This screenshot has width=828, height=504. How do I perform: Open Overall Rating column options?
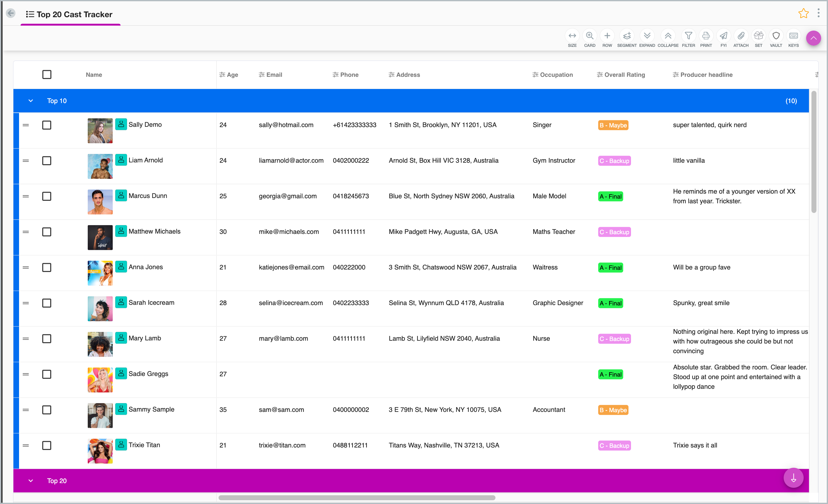pyautogui.click(x=599, y=75)
